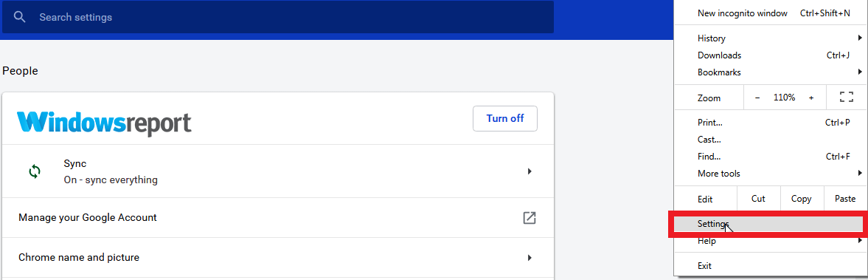Expand the Sync settings arrow

(530, 172)
